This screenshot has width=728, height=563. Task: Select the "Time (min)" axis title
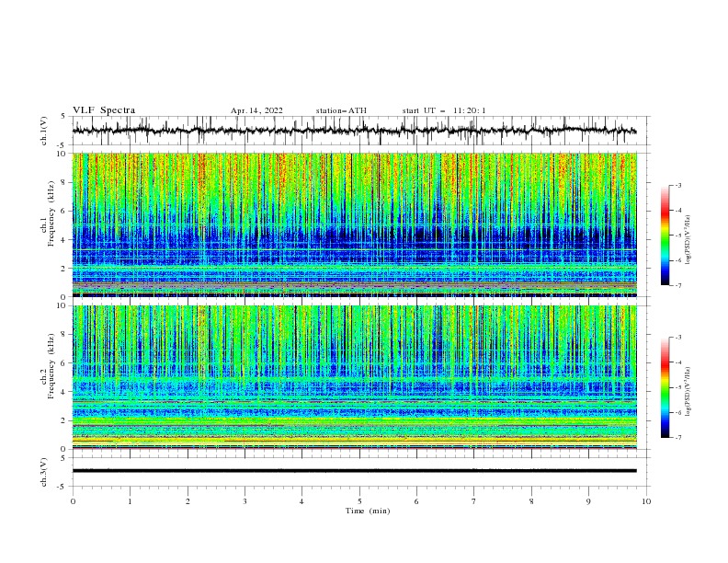(x=368, y=511)
